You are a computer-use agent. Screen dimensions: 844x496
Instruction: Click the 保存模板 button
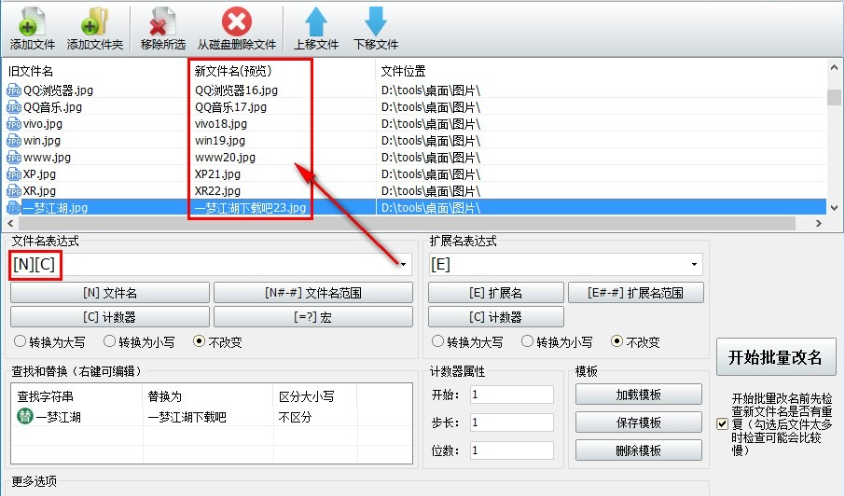pos(638,423)
